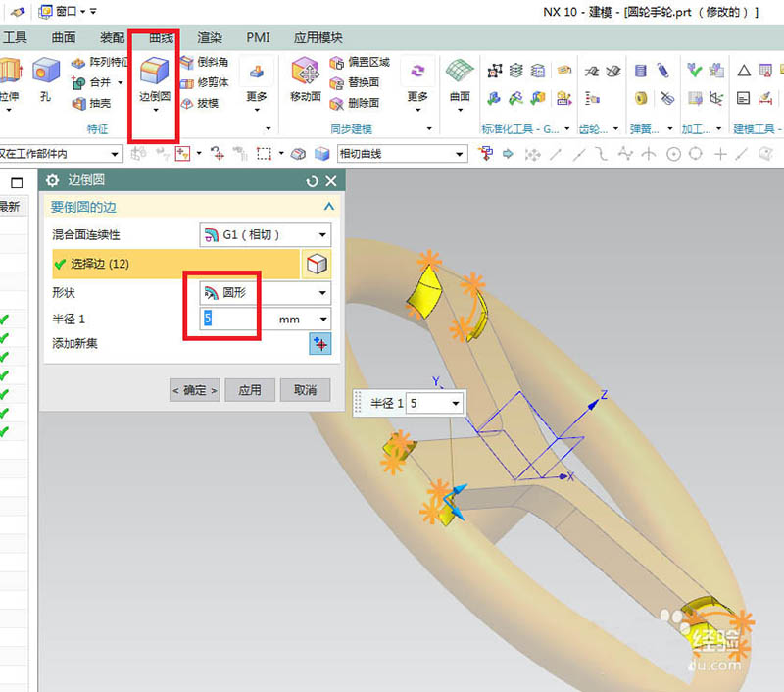Image resolution: width=784 pixels, height=692 pixels.
Task: Click the Edge Blend (边倒圆) ribbon icon
Action: click(155, 71)
